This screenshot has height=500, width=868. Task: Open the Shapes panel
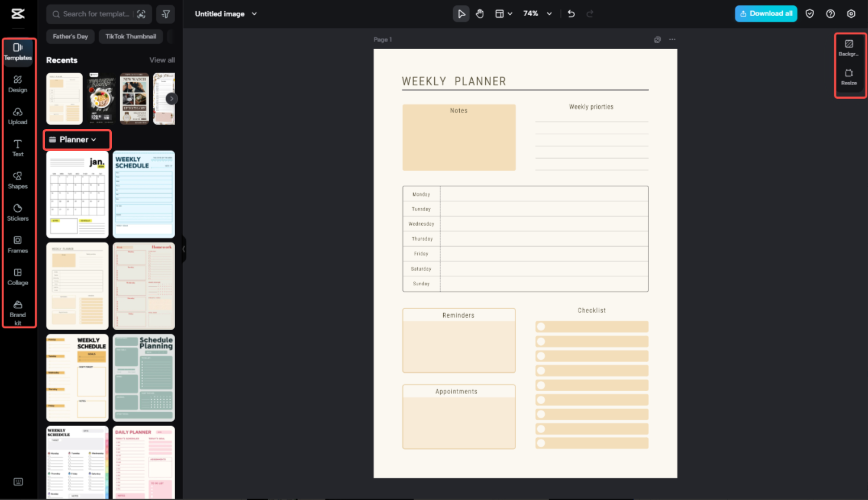coord(18,180)
